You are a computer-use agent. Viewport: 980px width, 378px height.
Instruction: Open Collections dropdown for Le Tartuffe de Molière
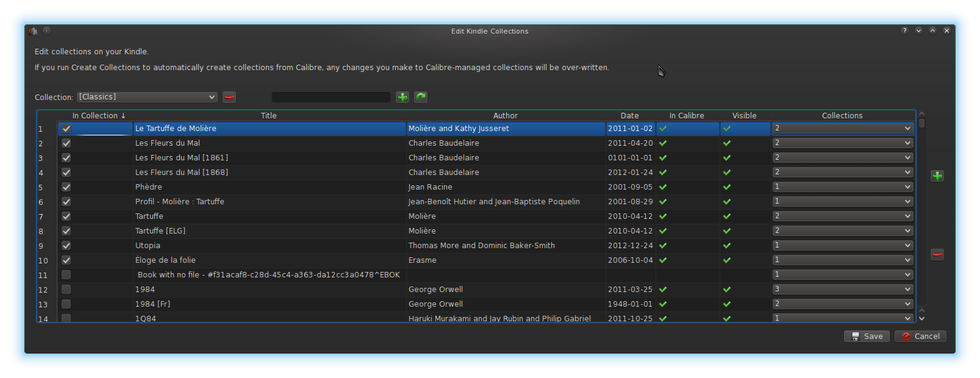[x=843, y=129]
